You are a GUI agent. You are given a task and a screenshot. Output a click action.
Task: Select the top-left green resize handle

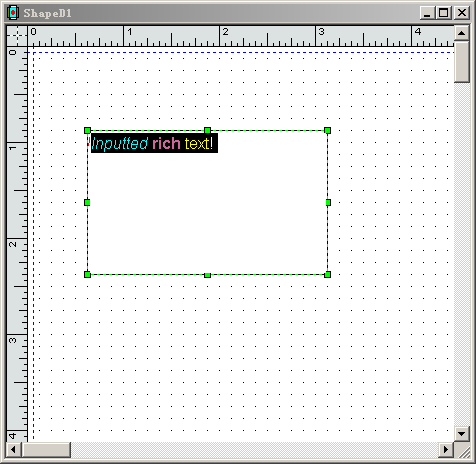pyautogui.click(x=87, y=130)
